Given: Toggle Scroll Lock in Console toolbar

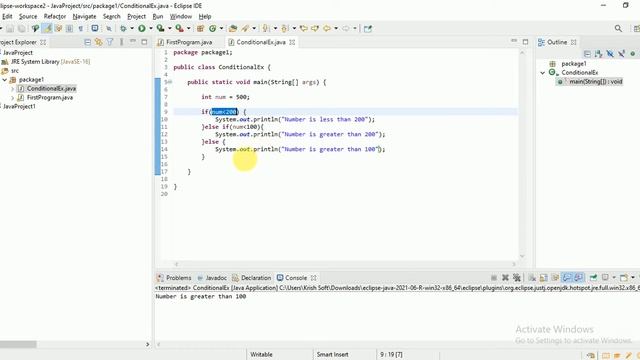Looking at the screenshot, I should coord(543,278).
